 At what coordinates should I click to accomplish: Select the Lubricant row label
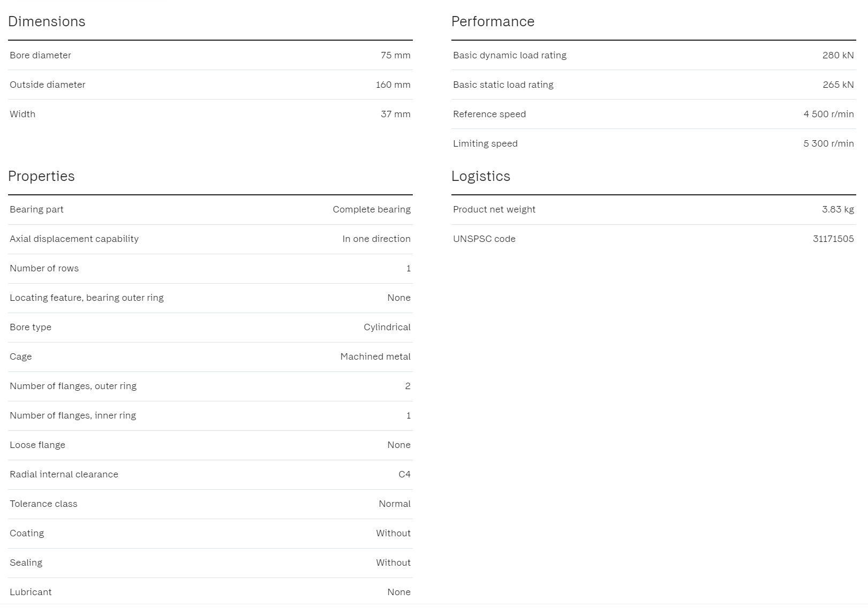click(x=31, y=592)
